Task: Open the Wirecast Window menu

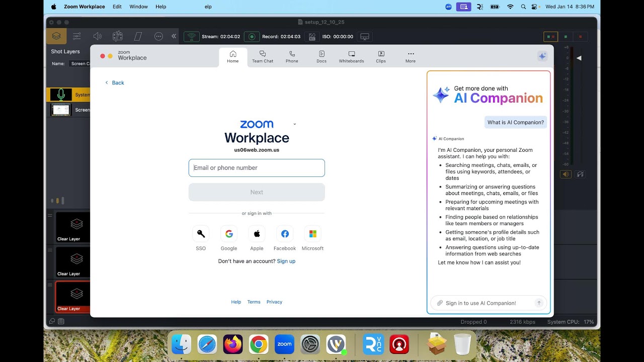Action: (x=138, y=7)
